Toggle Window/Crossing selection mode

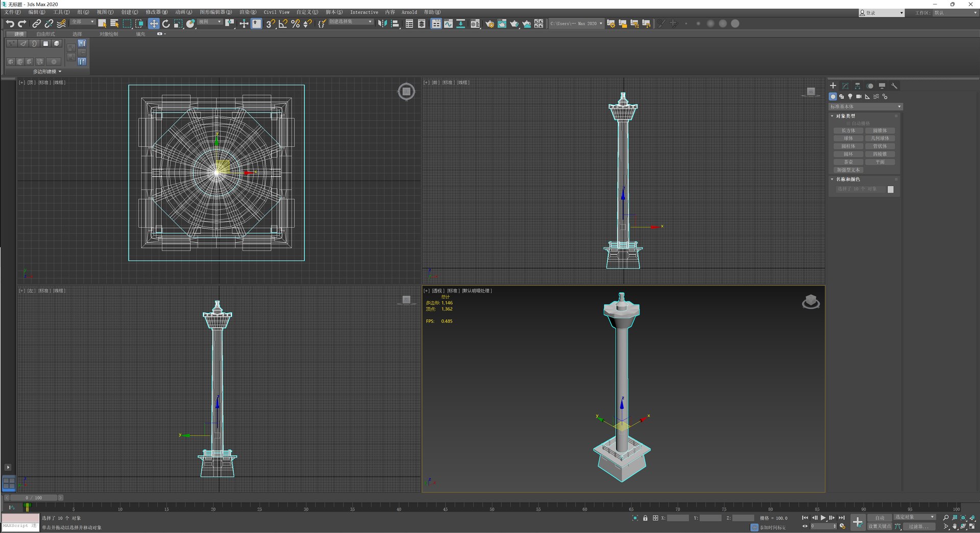(x=139, y=23)
